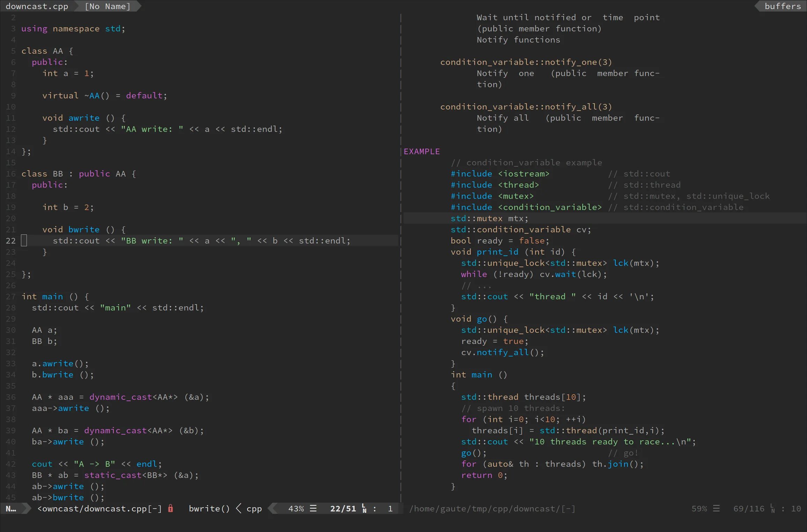807x532 pixels.
Task: Select the EXAMPLE section header in right panel
Action: click(x=422, y=151)
